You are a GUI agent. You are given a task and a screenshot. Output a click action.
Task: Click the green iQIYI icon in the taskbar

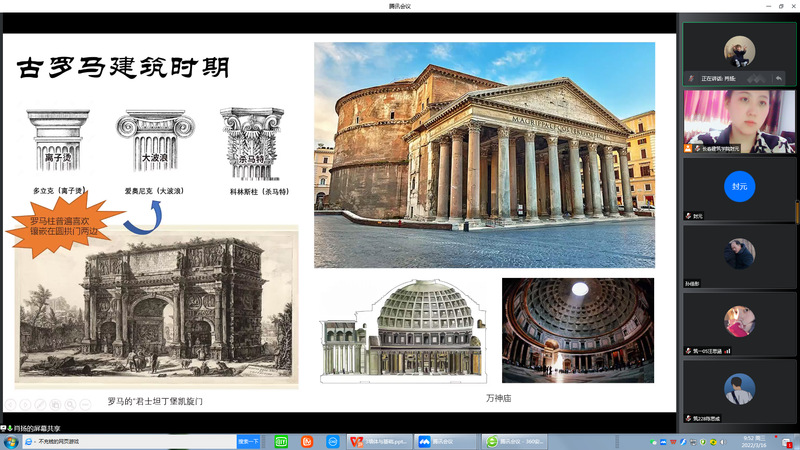(281, 441)
